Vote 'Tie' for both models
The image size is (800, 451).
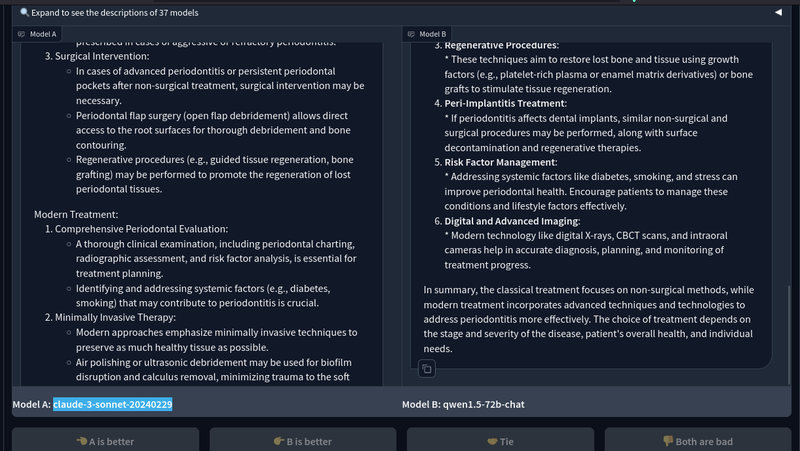pos(499,441)
